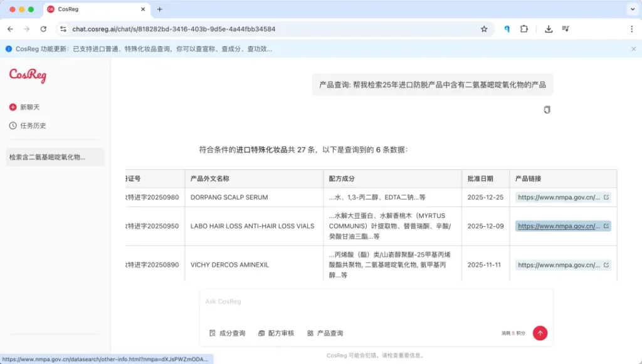Open the 检索含二氨基嘧啶氧化物 chat history item
Image resolution: width=642 pixels, height=364 pixels.
click(55, 157)
